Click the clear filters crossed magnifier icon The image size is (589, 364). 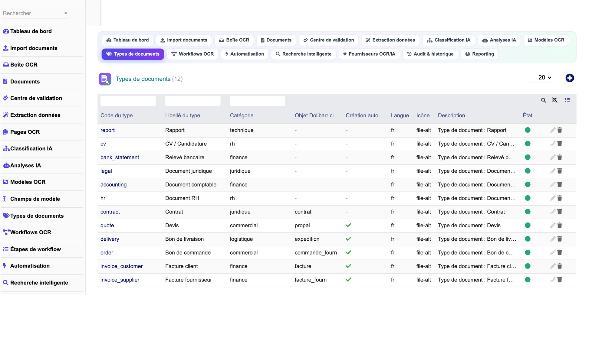[554, 100]
